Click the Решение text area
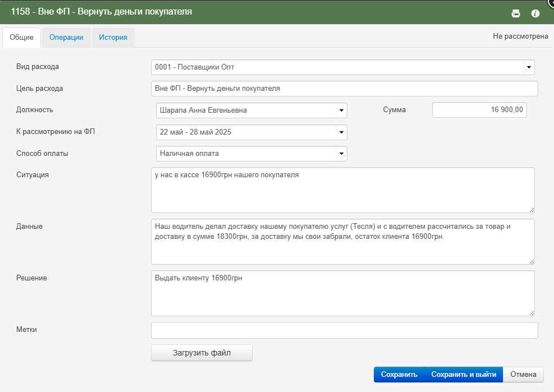Image resolution: width=554 pixels, height=392 pixels. (x=343, y=293)
